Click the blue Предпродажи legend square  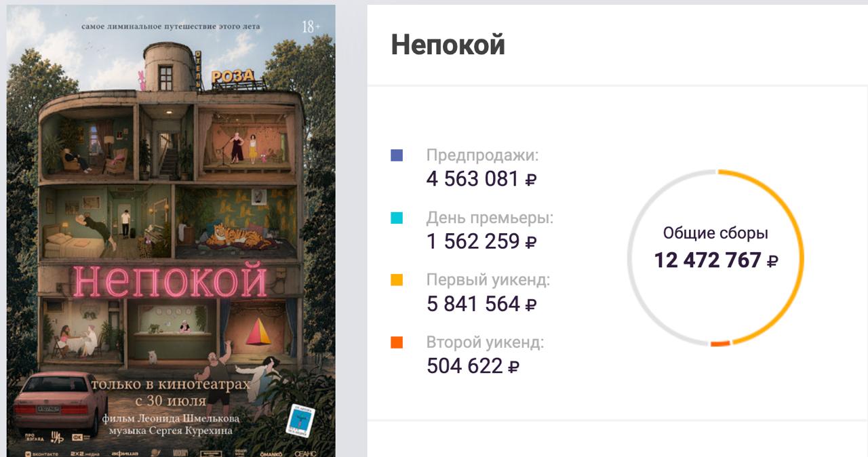tap(397, 155)
